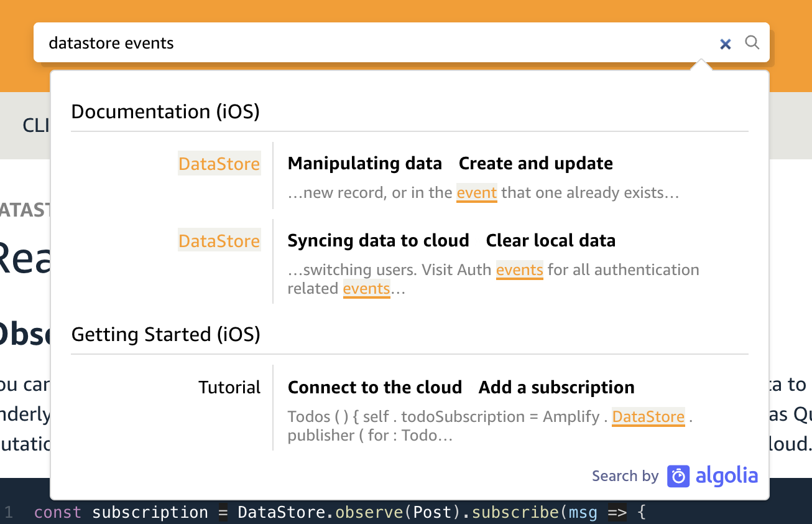Click the Algolia stopwatch logo icon
The image size is (812, 524).
[680, 476]
